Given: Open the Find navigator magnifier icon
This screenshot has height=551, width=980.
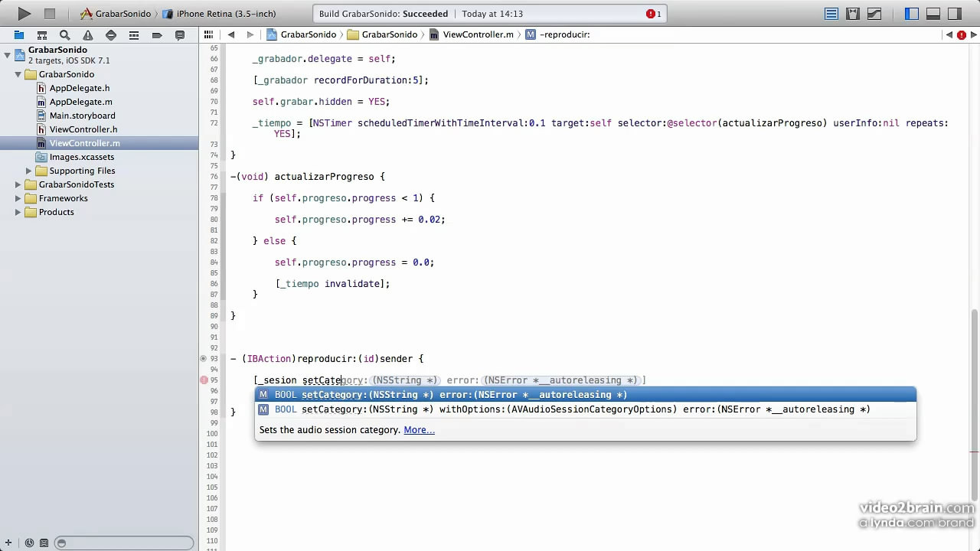Looking at the screenshot, I should [65, 35].
